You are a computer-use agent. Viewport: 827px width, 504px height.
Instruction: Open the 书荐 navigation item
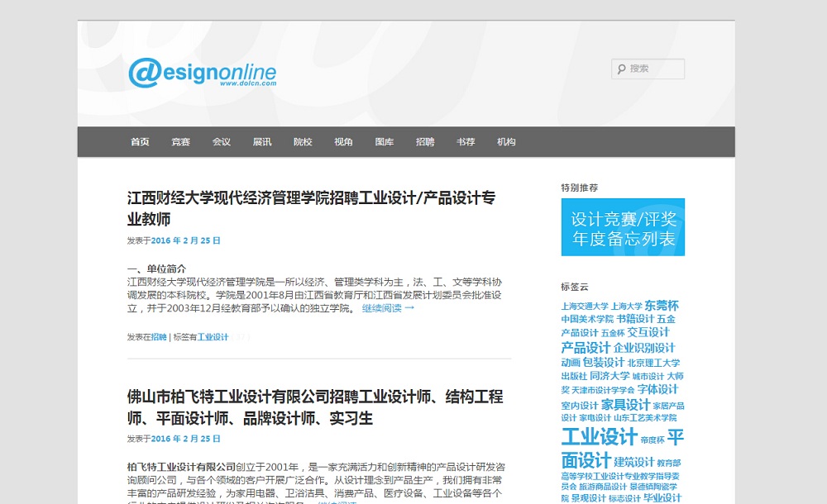[x=466, y=142]
